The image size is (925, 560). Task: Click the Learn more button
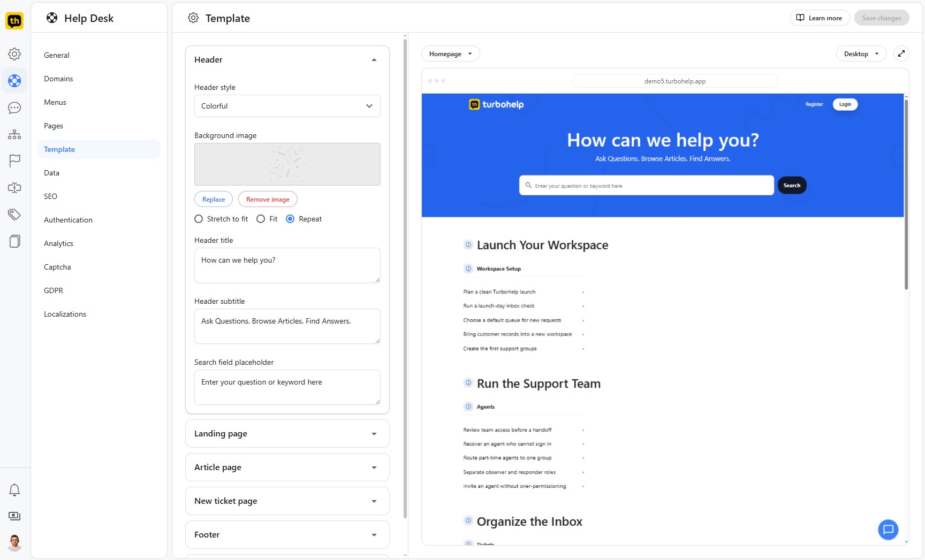(820, 18)
